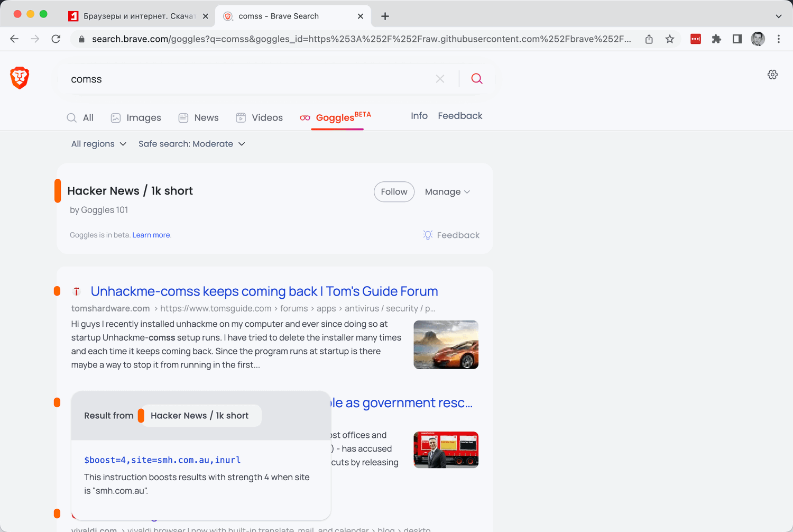Switch to the News tab
Image resolution: width=793 pixels, height=532 pixels.
(x=198, y=118)
